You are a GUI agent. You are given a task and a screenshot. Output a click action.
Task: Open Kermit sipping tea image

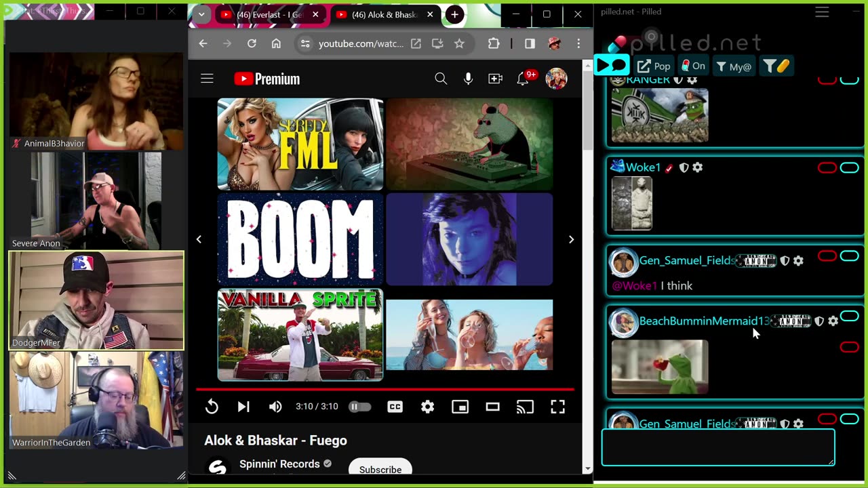coord(660,367)
